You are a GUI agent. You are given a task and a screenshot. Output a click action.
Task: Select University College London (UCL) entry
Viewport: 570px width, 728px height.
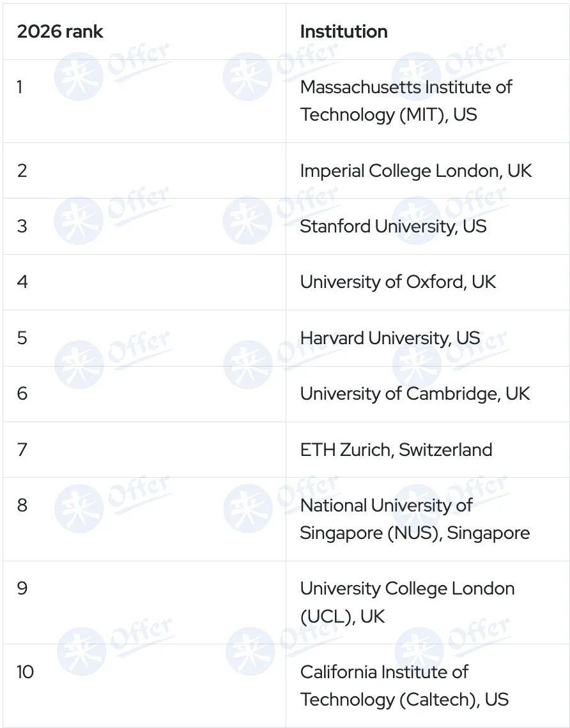coord(408,602)
